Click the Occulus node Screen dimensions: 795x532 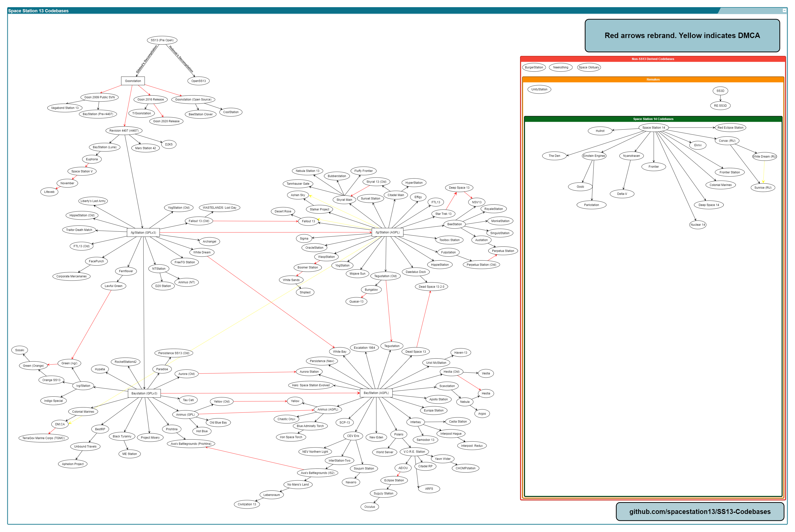pos(370,507)
